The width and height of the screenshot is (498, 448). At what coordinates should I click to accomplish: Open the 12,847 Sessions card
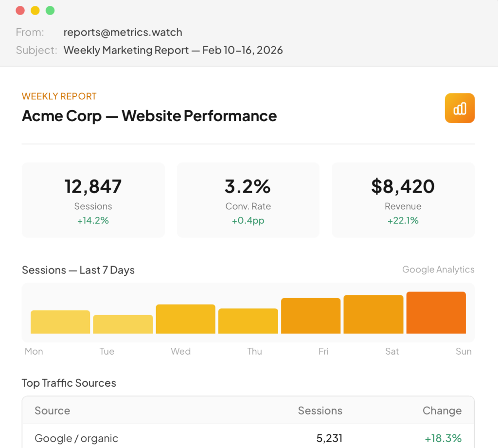93,200
